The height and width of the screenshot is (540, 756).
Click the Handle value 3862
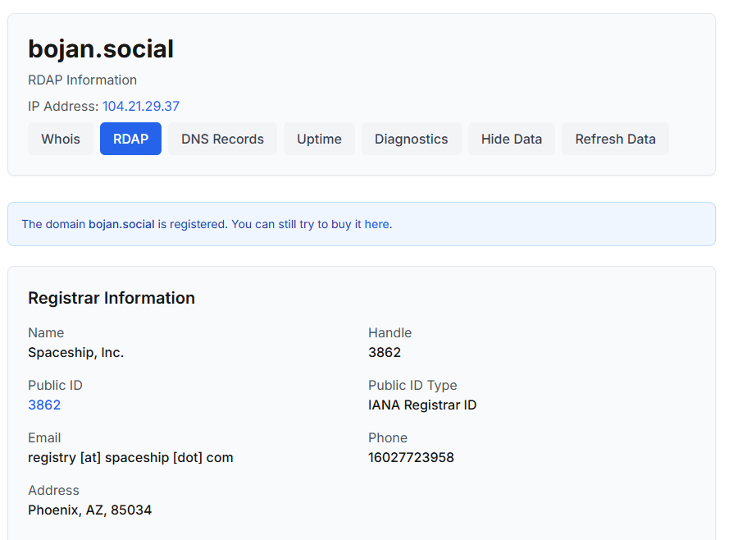point(385,352)
